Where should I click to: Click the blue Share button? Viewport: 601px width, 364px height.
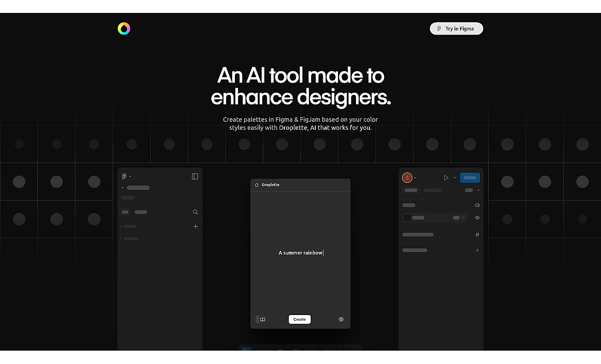(470, 178)
